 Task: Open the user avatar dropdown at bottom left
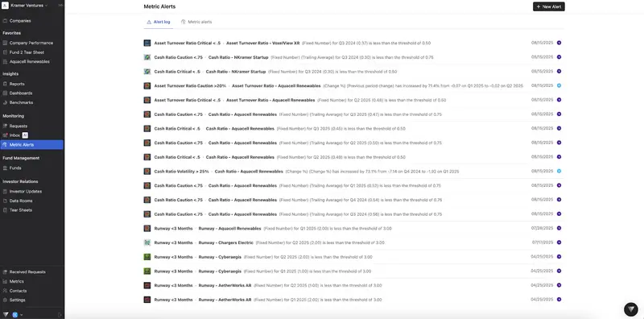point(17,315)
